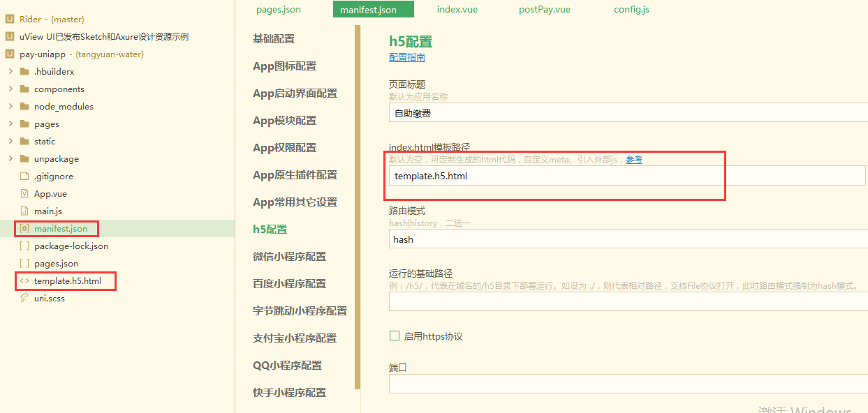Viewport: 868px width, 413px height.
Task: Click the main.js file icon
Action: pos(24,211)
